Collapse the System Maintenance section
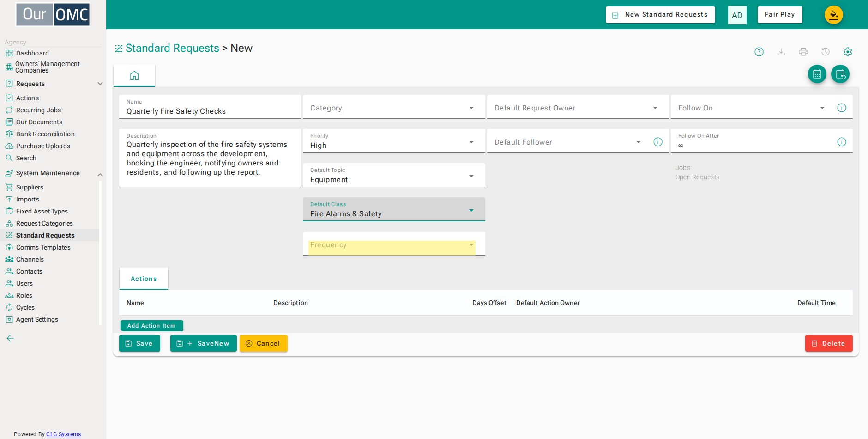Image resolution: width=868 pixels, height=439 pixels. pos(100,175)
